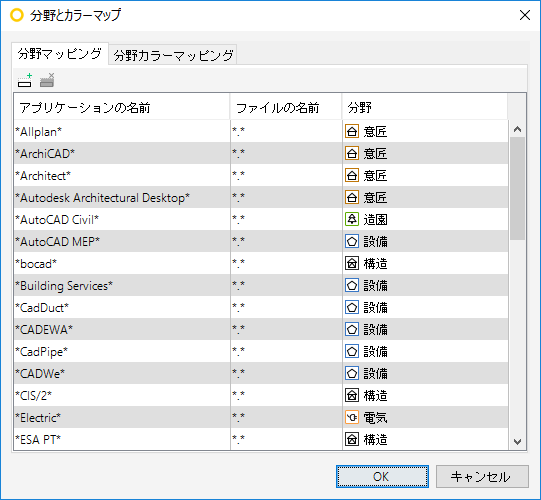Click the キャンセル button
Viewport: 541px width, 500px height.
click(482, 477)
